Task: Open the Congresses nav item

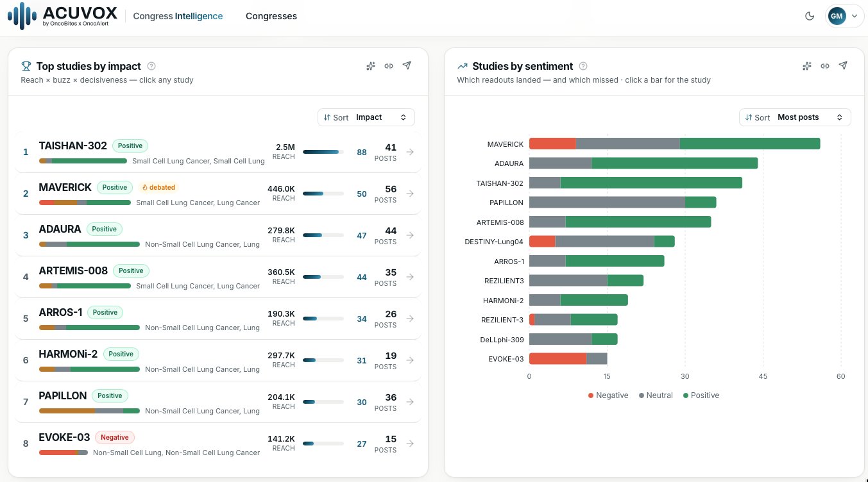Action: point(271,16)
